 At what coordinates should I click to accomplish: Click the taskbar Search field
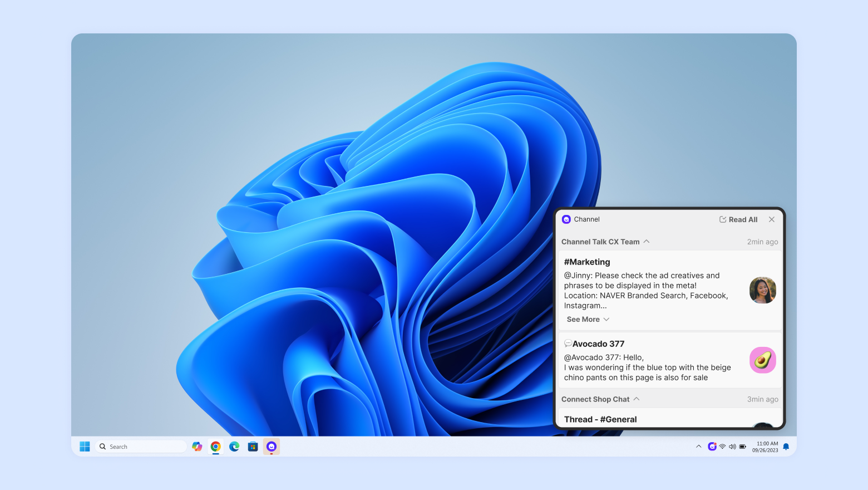142,447
